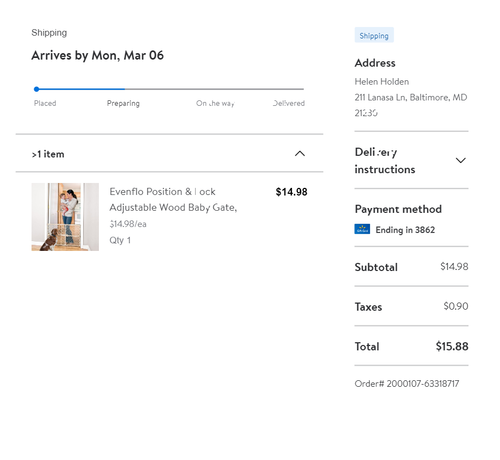Open the baby gate product thumbnail

(65, 217)
